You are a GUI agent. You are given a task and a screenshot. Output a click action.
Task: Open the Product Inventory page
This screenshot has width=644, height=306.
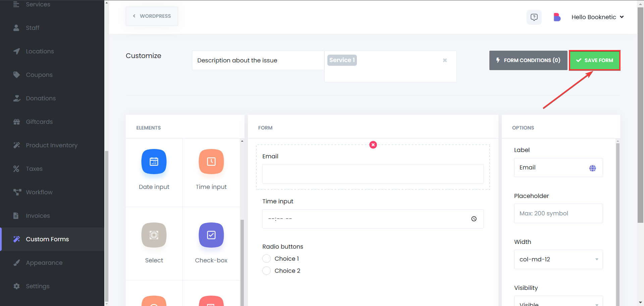click(52, 145)
